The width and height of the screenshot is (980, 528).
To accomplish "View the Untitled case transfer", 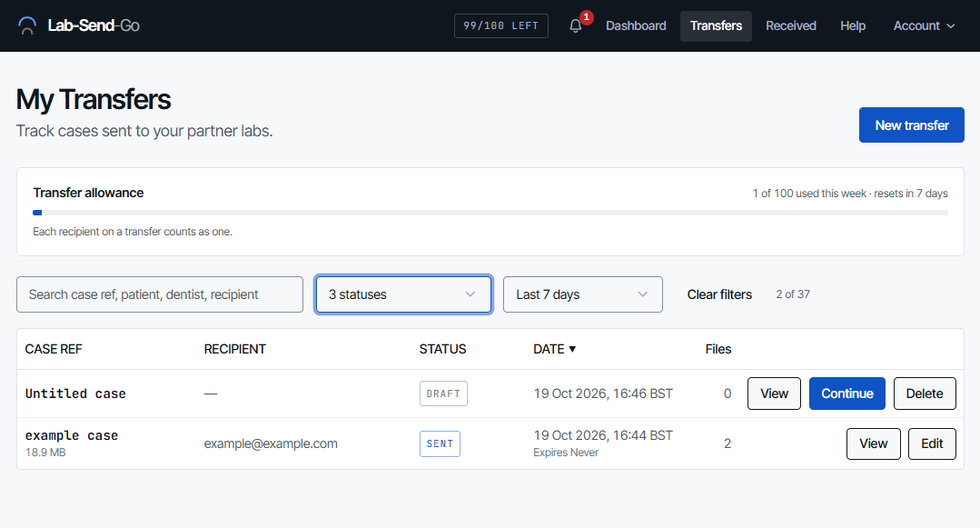I will [774, 394].
